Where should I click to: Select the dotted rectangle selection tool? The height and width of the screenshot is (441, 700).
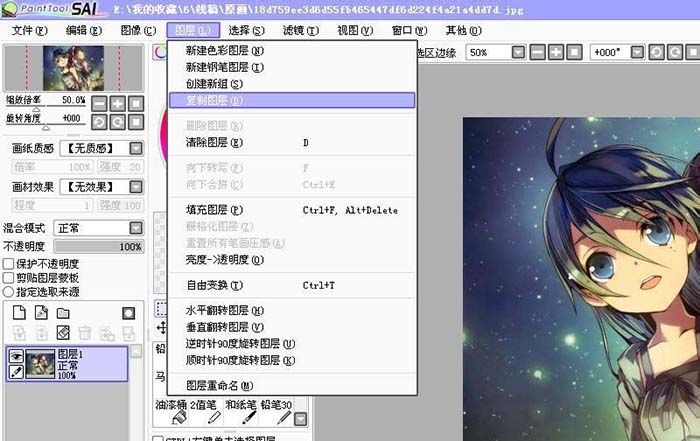(161, 308)
